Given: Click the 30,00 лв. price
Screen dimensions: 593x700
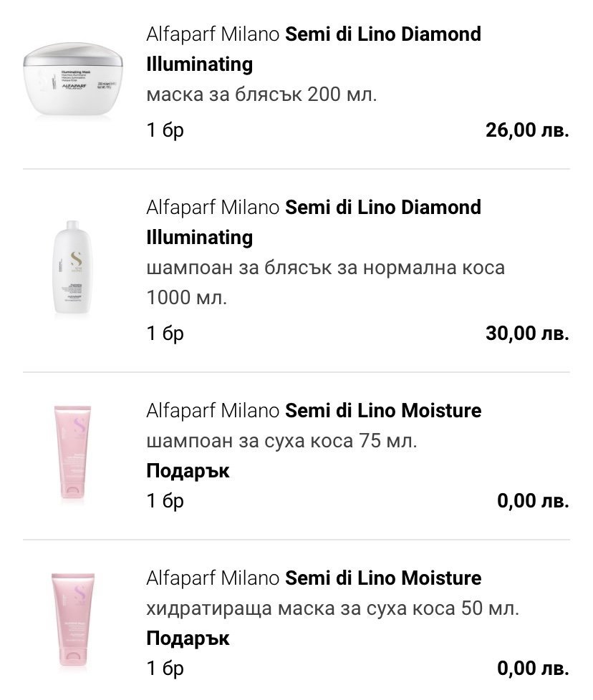Looking at the screenshot, I should (x=527, y=334).
